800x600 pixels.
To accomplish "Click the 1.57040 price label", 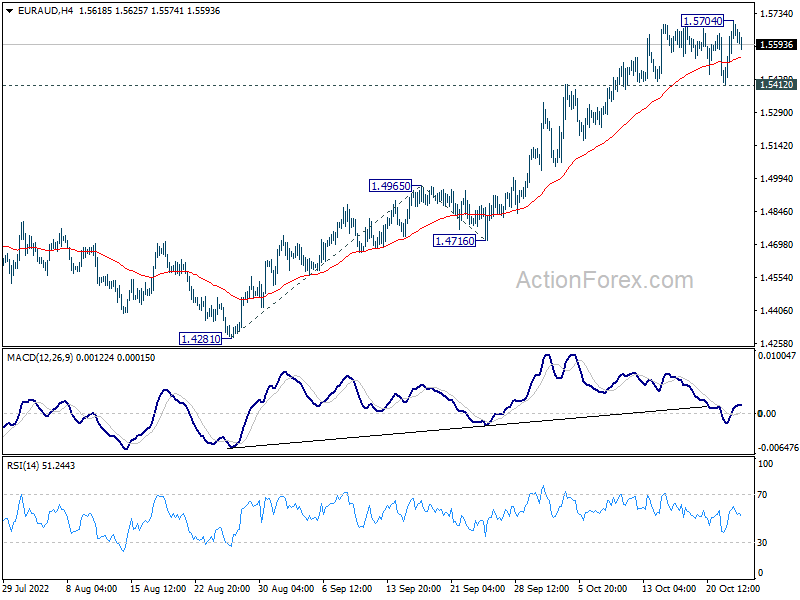I will (703, 21).
